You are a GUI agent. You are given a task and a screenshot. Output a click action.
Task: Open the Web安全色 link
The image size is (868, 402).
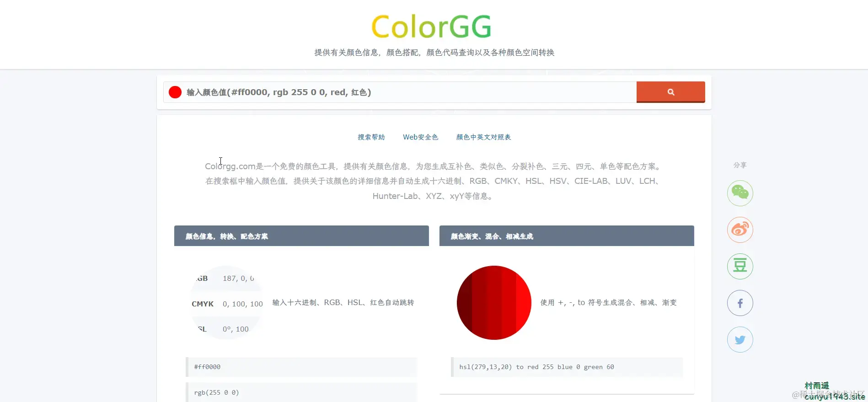click(x=420, y=137)
